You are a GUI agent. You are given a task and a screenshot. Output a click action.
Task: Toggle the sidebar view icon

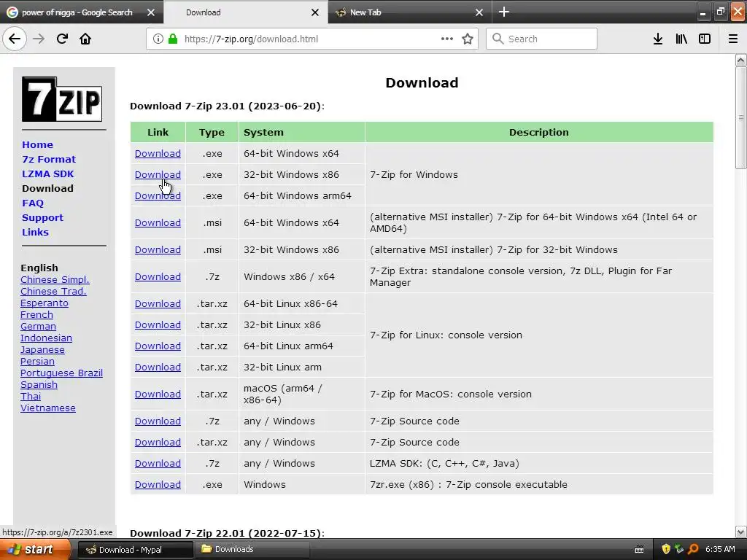click(x=705, y=39)
